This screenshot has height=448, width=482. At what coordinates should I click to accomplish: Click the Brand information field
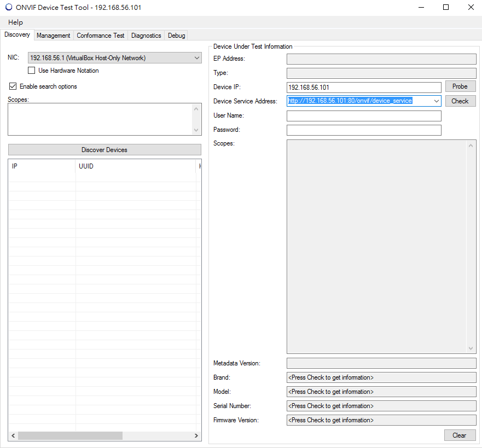click(x=381, y=377)
